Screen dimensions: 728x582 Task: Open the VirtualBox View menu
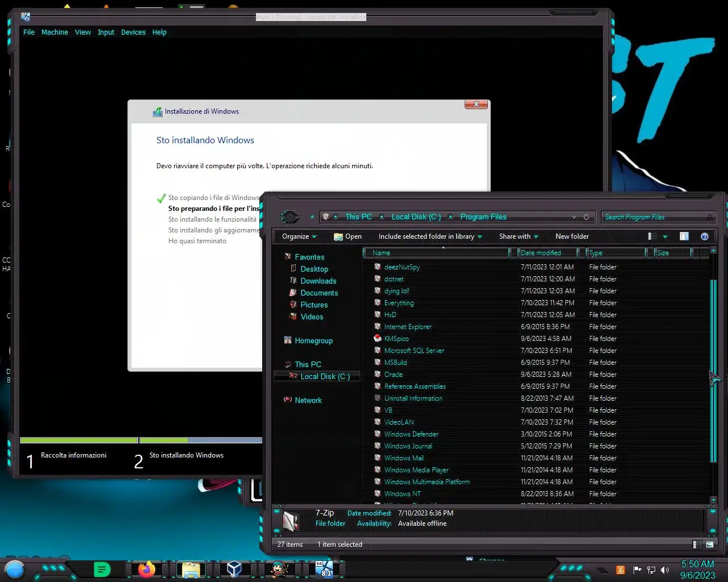(x=83, y=32)
